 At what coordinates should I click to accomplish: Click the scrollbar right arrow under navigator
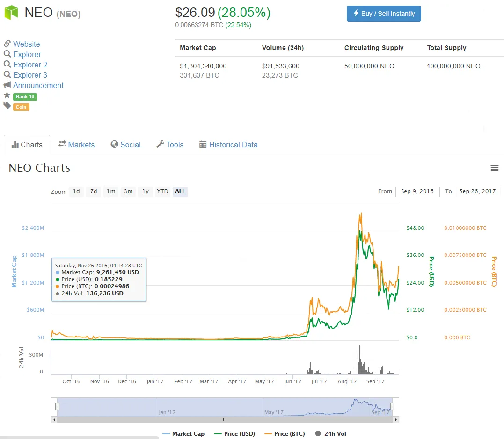click(396, 420)
